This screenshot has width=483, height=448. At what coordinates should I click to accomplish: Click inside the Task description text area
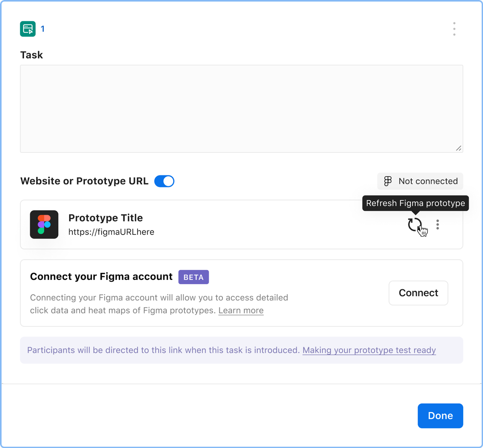pyautogui.click(x=241, y=109)
